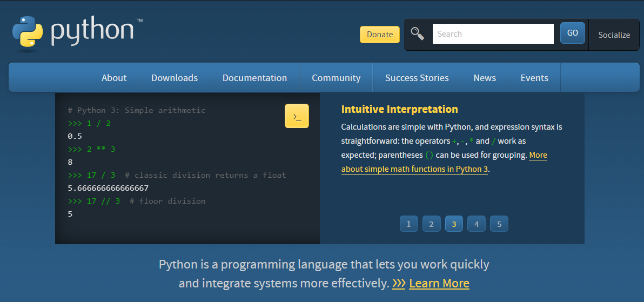Open the News menu

485,78
